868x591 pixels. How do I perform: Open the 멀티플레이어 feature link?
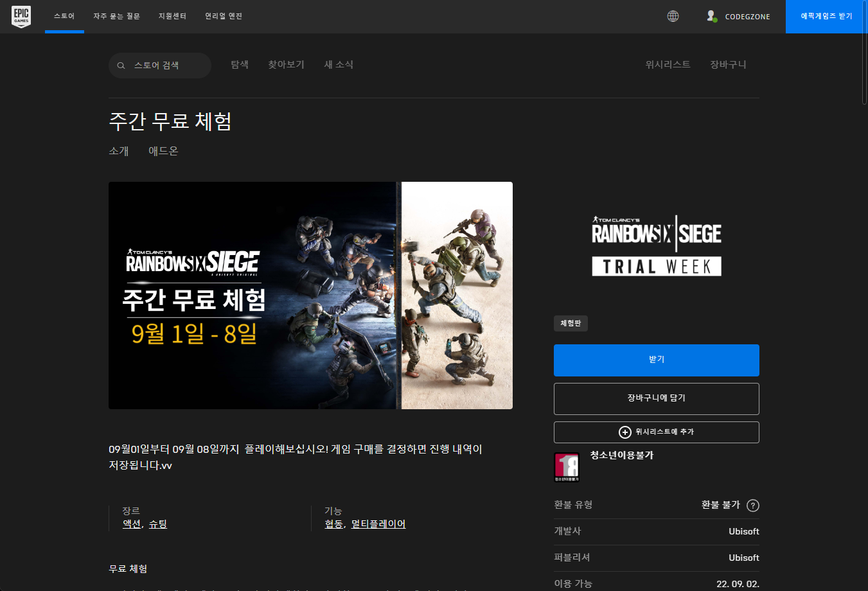(378, 524)
